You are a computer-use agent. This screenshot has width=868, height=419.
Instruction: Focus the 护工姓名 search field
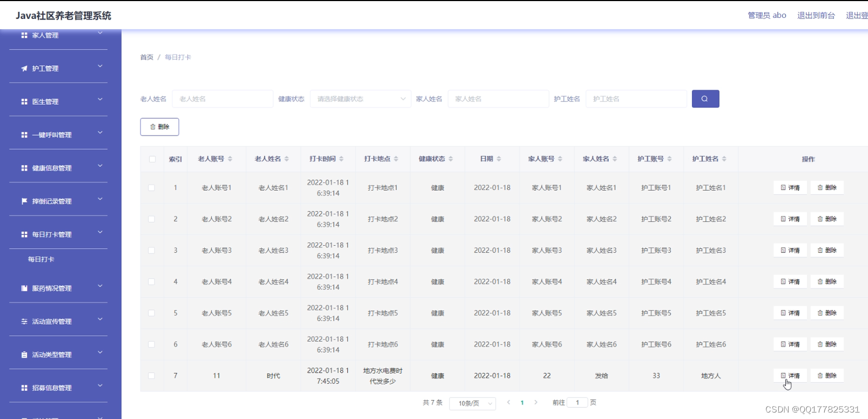coord(636,99)
